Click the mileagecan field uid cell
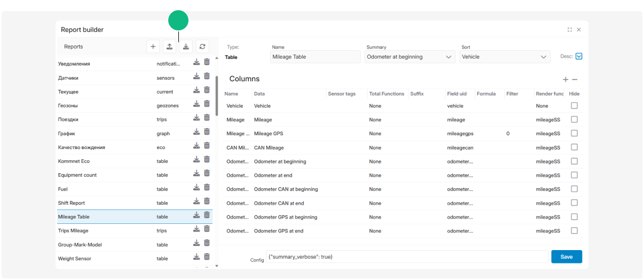This screenshot has height=280, width=644. click(460, 147)
